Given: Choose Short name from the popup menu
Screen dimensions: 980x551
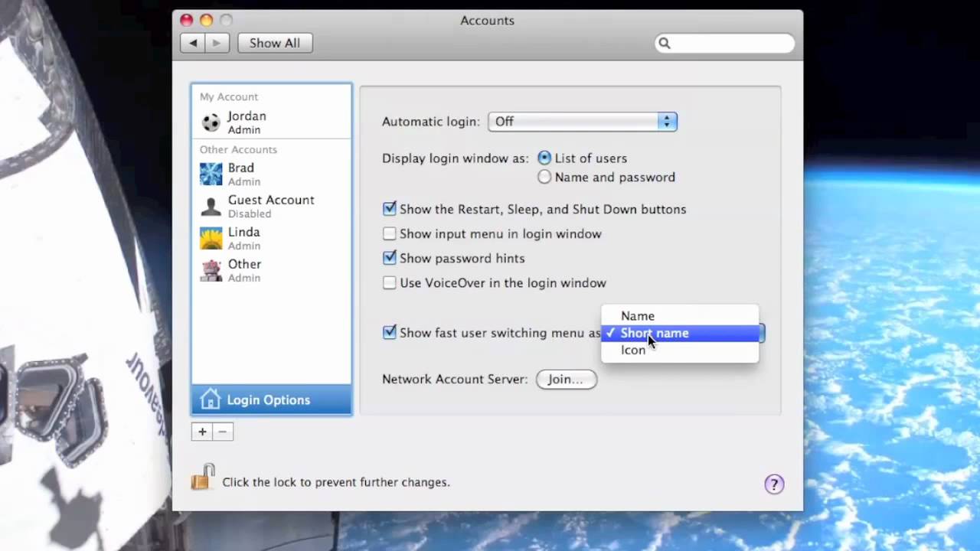Looking at the screenshot, I should coord(680,333).
